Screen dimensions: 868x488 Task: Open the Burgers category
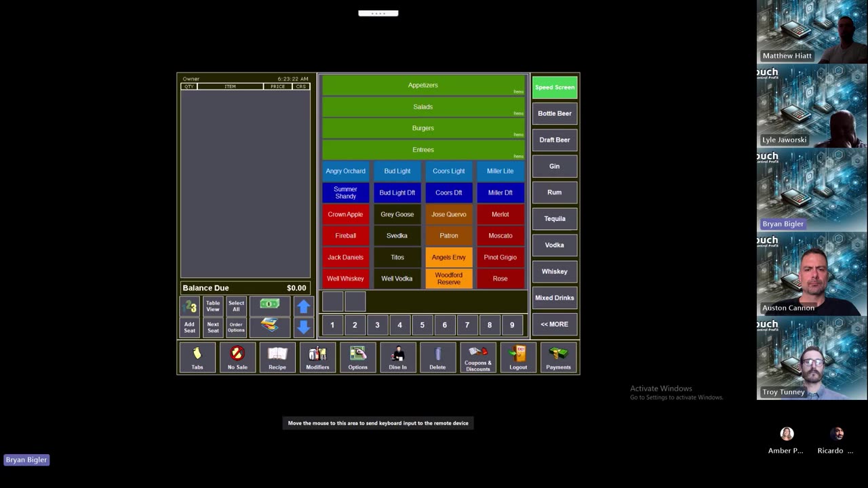coord(423,128)
